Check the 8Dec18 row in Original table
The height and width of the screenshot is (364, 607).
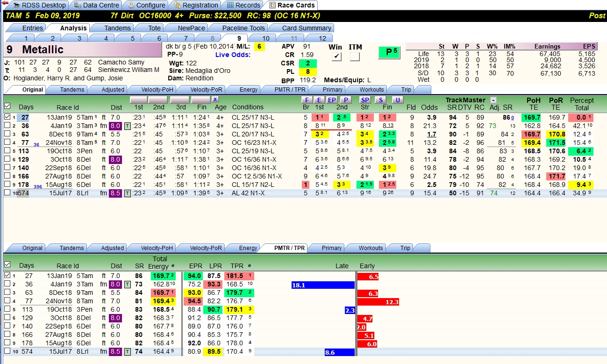7,134
